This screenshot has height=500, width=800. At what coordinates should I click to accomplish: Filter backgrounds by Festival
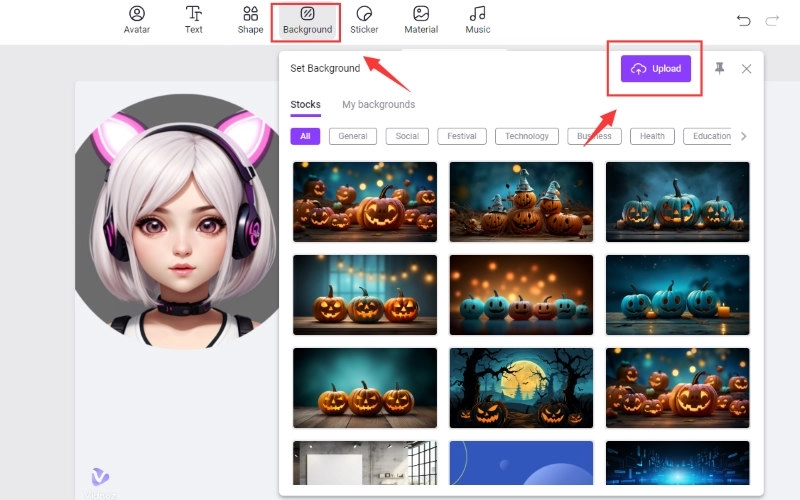point(461,136)
